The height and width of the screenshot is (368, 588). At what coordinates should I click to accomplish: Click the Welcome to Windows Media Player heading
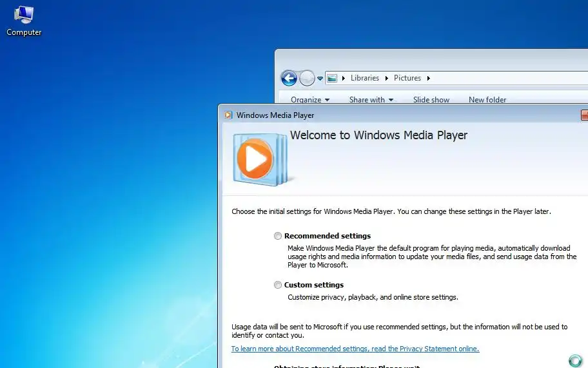(x=378, y=135)
